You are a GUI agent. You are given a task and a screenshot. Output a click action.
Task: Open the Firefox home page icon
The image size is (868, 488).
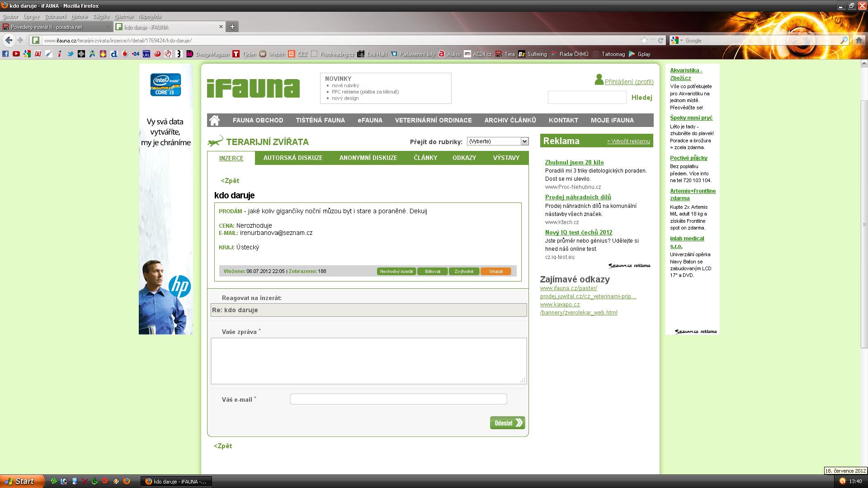coord(859,40)
